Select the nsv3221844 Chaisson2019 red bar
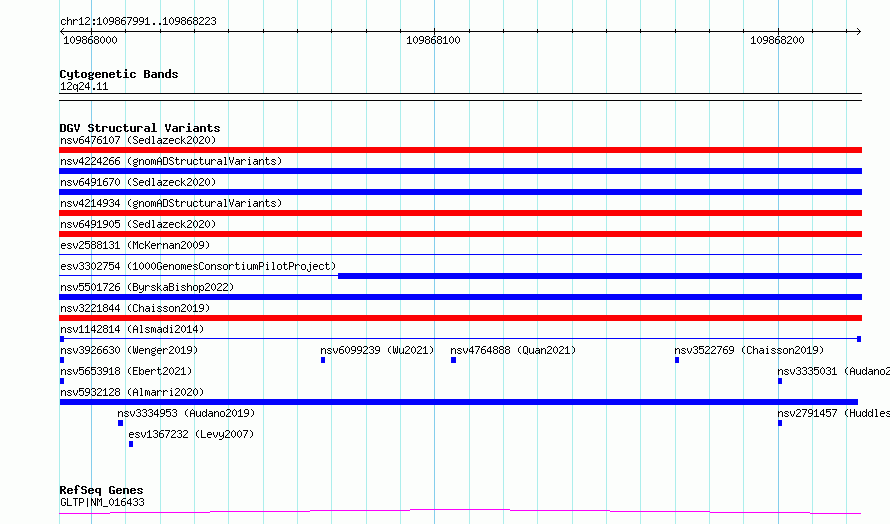The image size is (890, 524). click(460, 318)
